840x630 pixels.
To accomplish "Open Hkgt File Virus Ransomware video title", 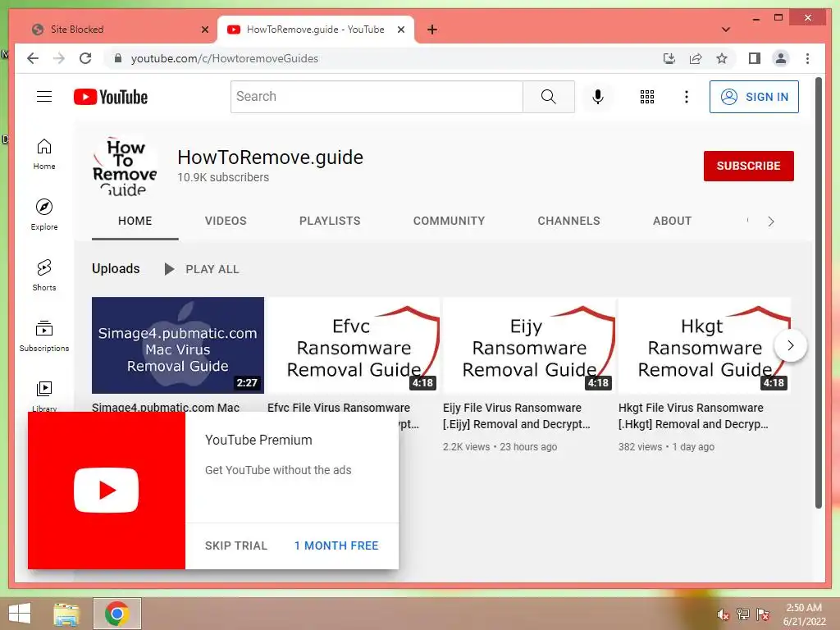I will pos(693,416).
